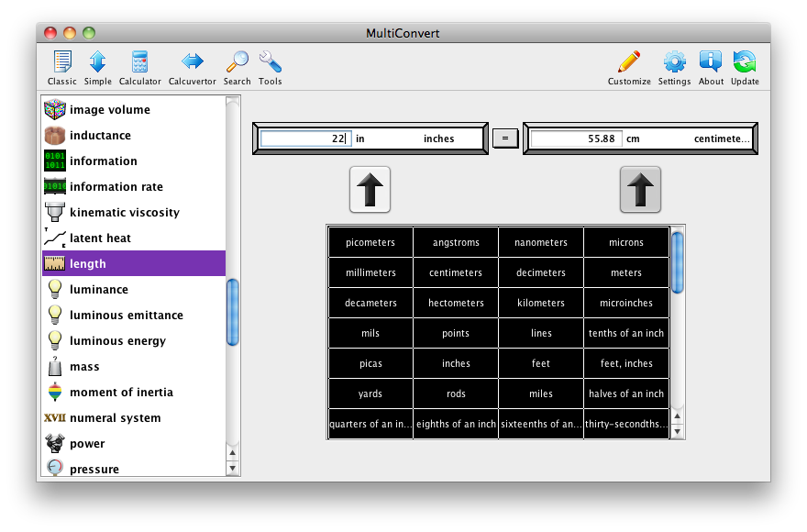807x532 pixels.
Task: Choose kilometers unit
Action: [541, 303]
